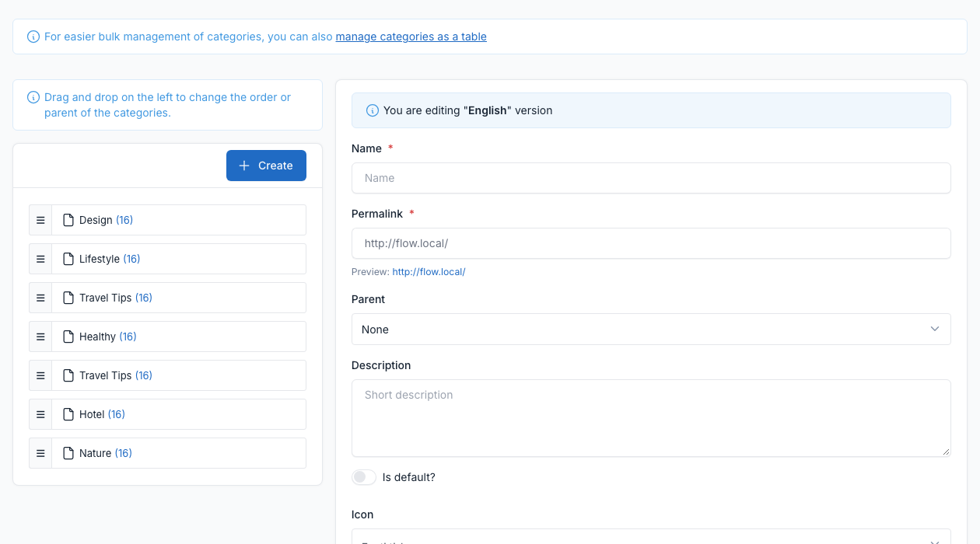
Task: Click the info icon in bulk management banner
Action: 33,37
